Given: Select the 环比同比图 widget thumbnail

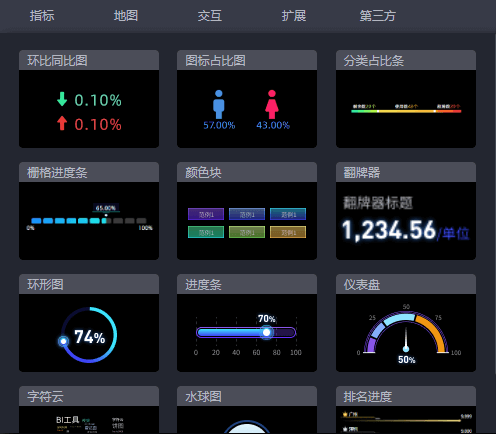Looking at the screenshot, I should [x=89, y=99].
